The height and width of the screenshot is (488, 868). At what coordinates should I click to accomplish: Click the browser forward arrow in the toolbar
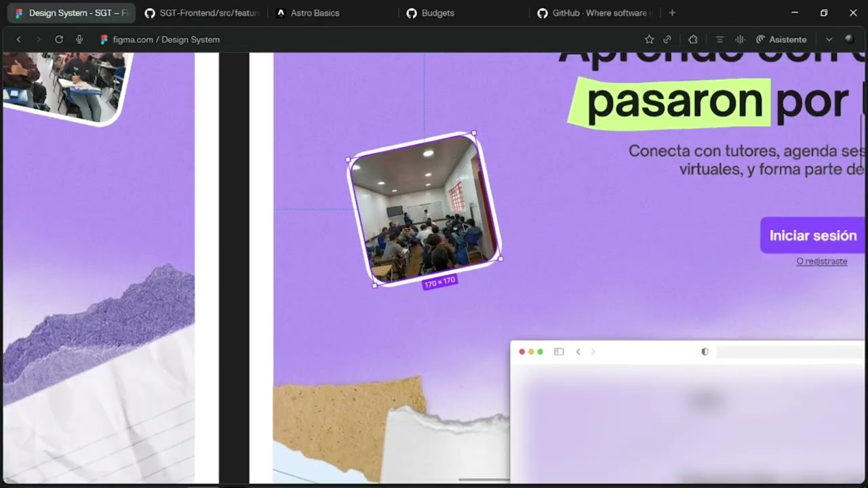[x=38, y=39]
